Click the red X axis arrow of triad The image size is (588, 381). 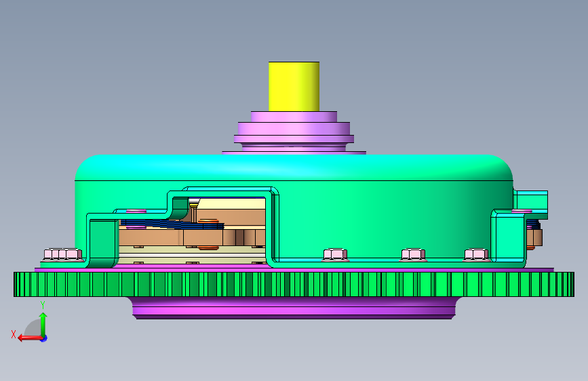(x=30, y=338)
